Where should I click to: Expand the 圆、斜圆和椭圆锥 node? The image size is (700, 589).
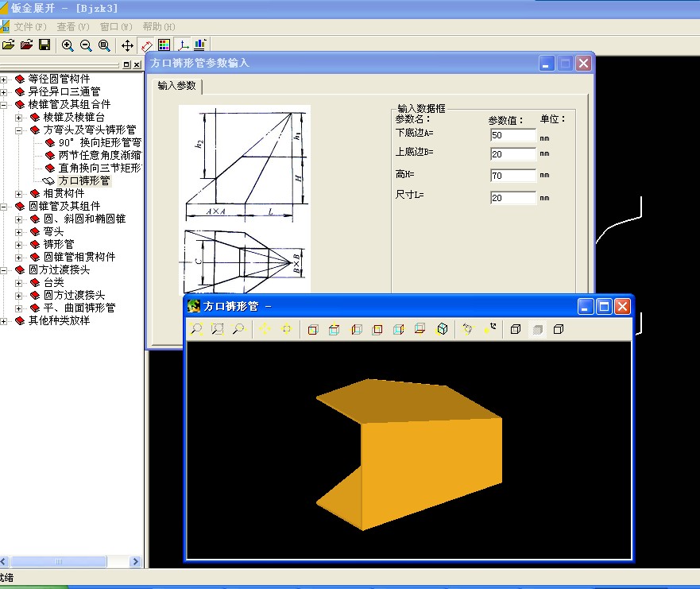(18, 219)
